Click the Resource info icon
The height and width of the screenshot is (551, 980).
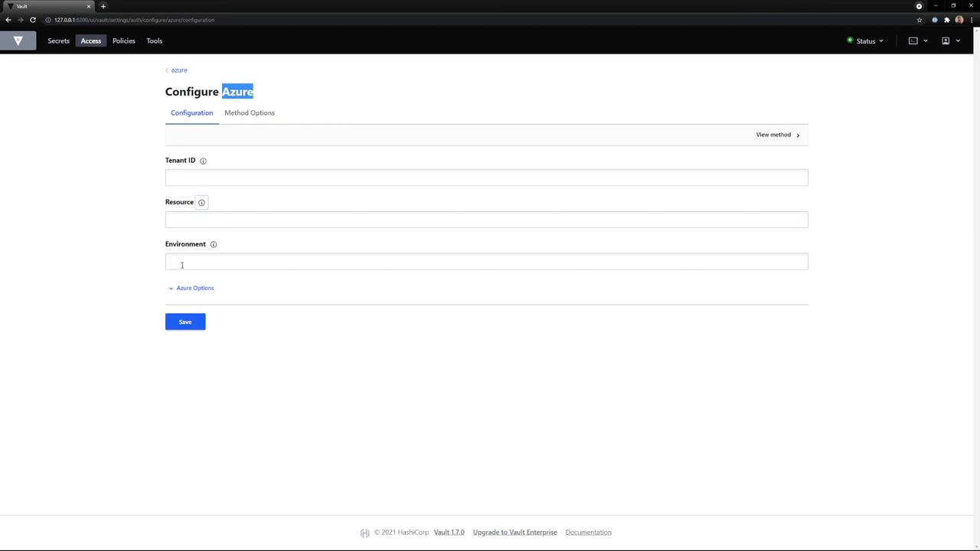click(x=201, y=202)
